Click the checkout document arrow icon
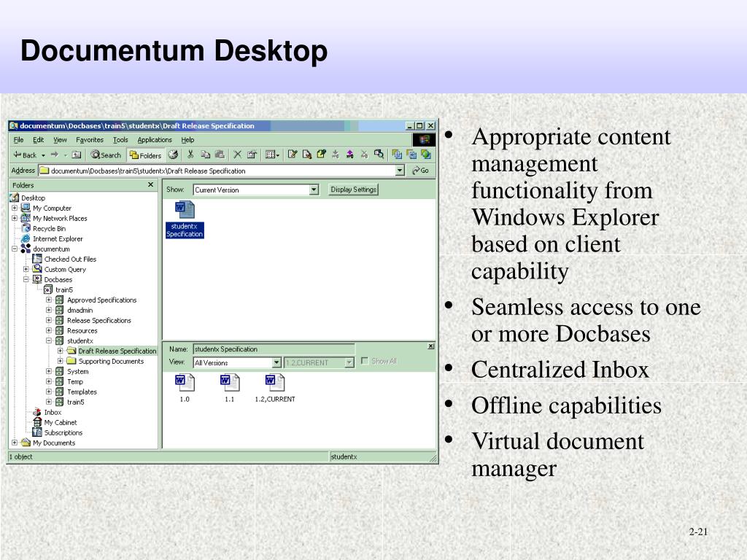The width and height of the screenshot is (747, 560). tap(321, 155)
